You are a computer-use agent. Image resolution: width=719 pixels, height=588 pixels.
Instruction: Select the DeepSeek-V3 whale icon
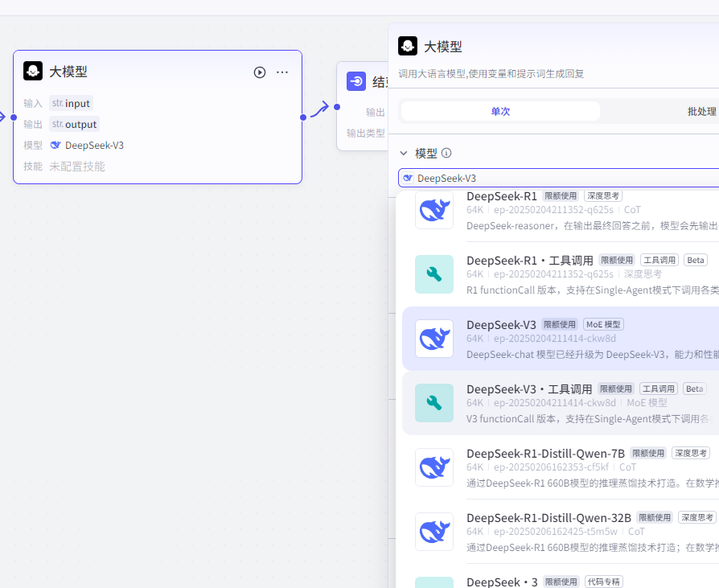point(434,339)
